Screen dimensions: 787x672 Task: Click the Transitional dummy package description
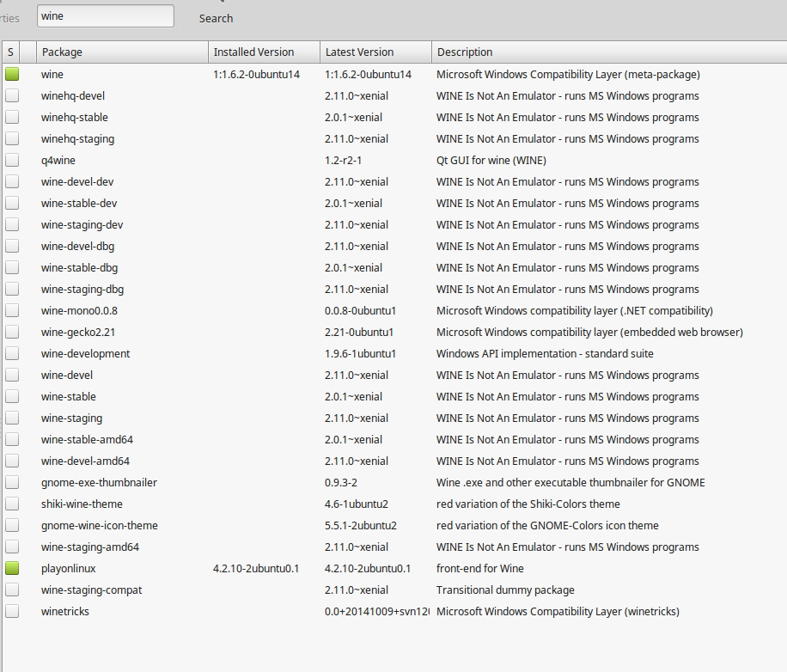tap(505, 590)
